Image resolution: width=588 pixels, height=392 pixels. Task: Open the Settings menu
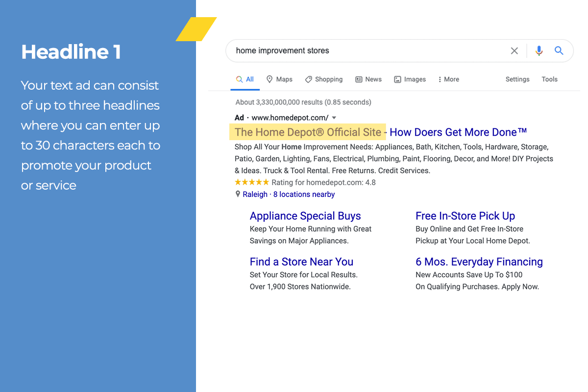coord(517,79)
